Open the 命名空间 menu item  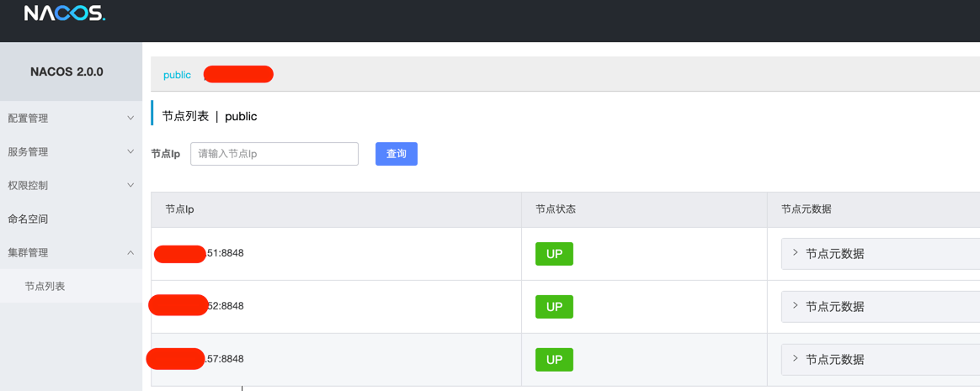pyautogui.click(x=29, y=219)
